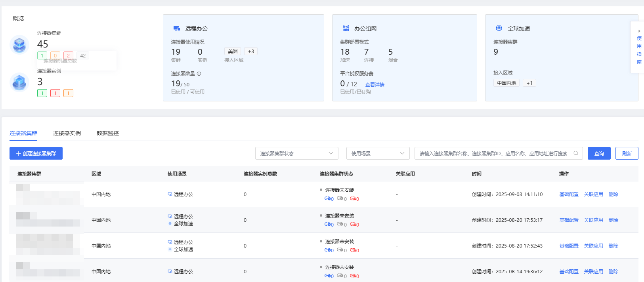Click the 远程办公 card monitor icon

pyautogui.click(x=177, y=29)
